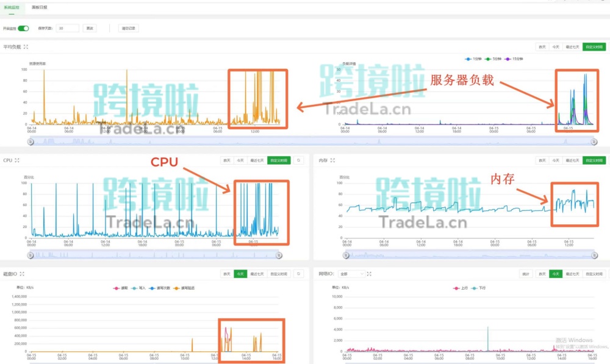Screen dimensions: 610x364
Task: Hide the 15分钟 load legend series
Action: click(515, 59)
